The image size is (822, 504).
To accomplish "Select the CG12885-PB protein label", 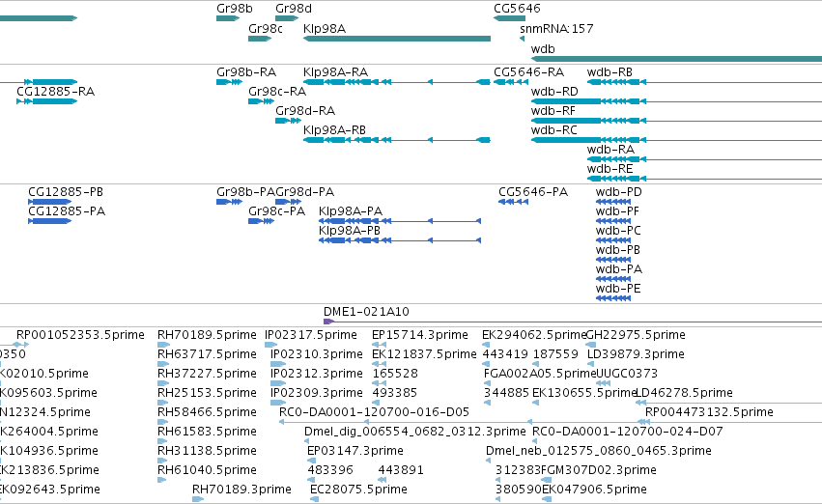I will coord(66,192).
